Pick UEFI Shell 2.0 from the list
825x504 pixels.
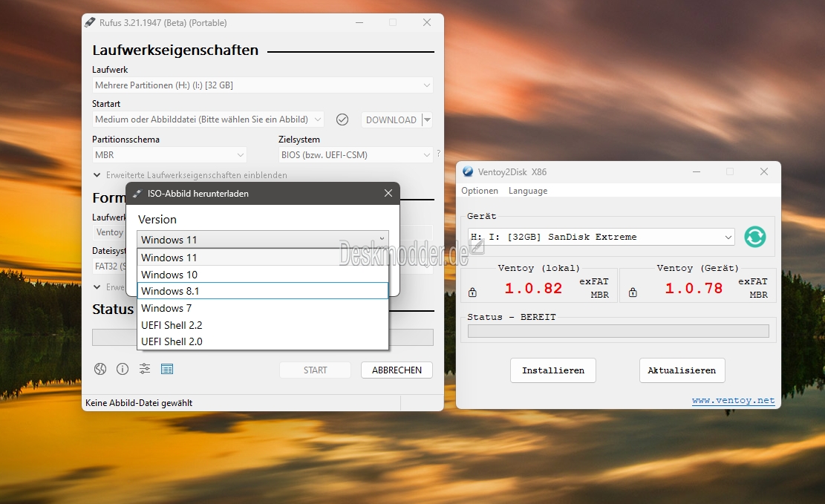click(x=263, y=341)
